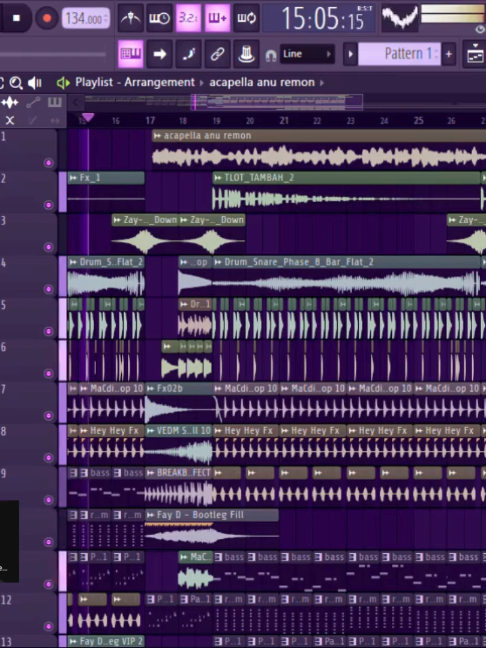Toggle blend loop recording icon
Screen dimensions: 486x648
(246, 18)
